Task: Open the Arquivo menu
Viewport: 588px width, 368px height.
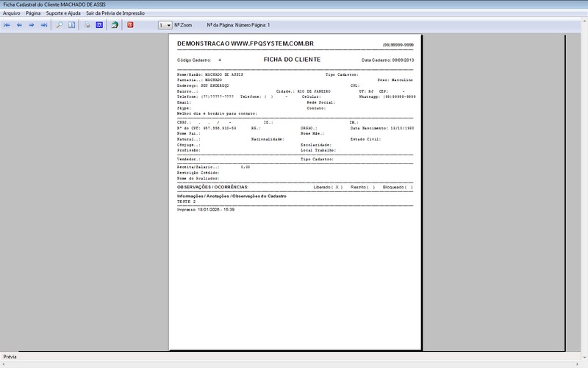Action: (12, 13)
